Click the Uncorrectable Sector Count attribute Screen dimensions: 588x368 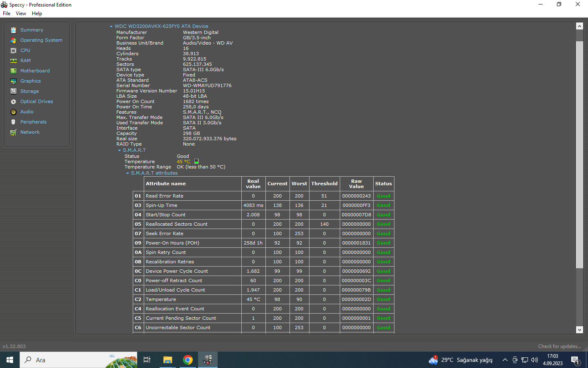[x=178, y=328]
